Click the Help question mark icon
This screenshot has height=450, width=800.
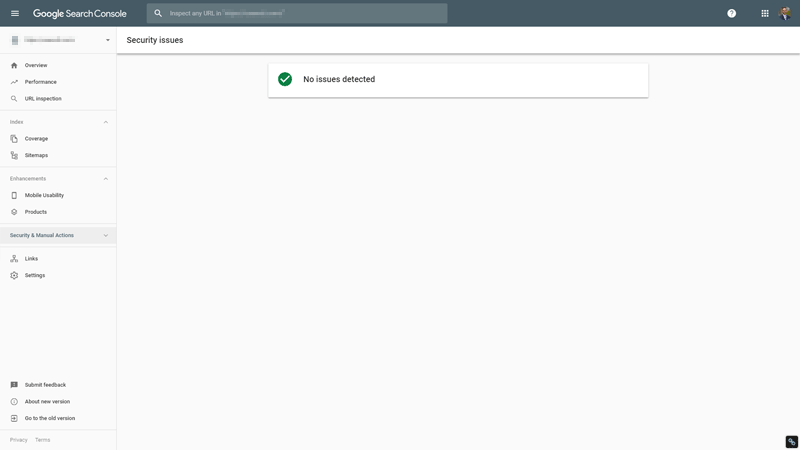(731, 13)
